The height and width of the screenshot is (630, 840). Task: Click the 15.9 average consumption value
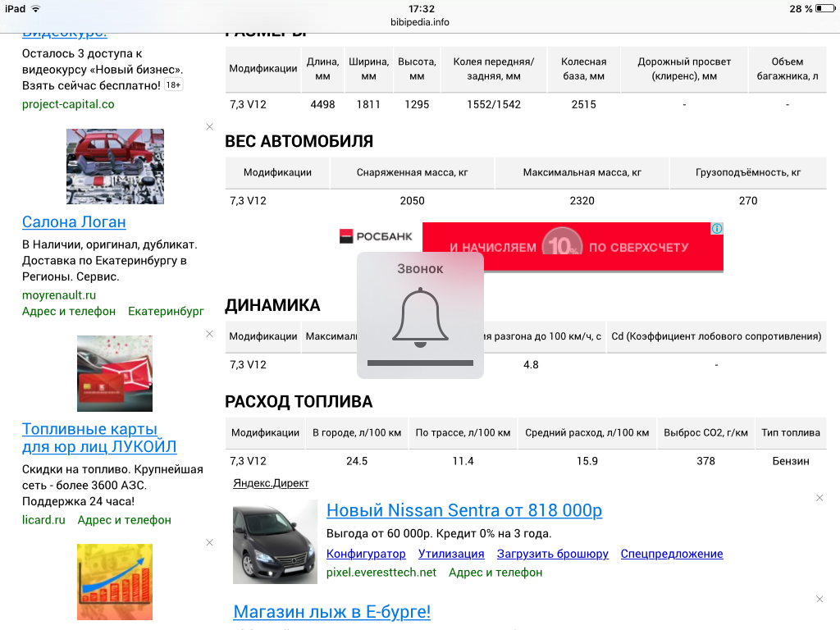click(x=587, y=461)
